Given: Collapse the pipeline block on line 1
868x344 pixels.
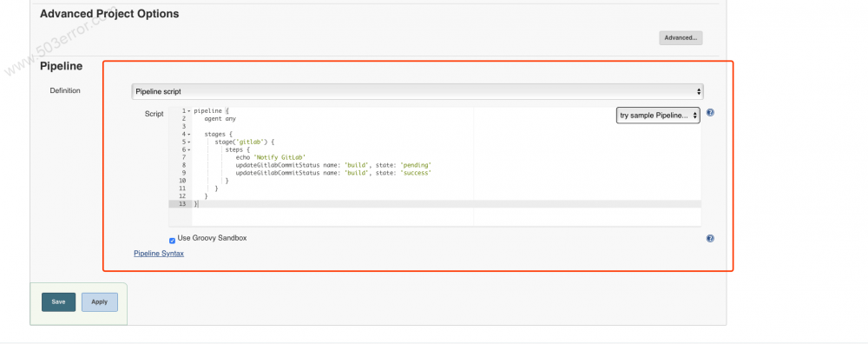Looking at the screenshot, I should coord(189,111).
